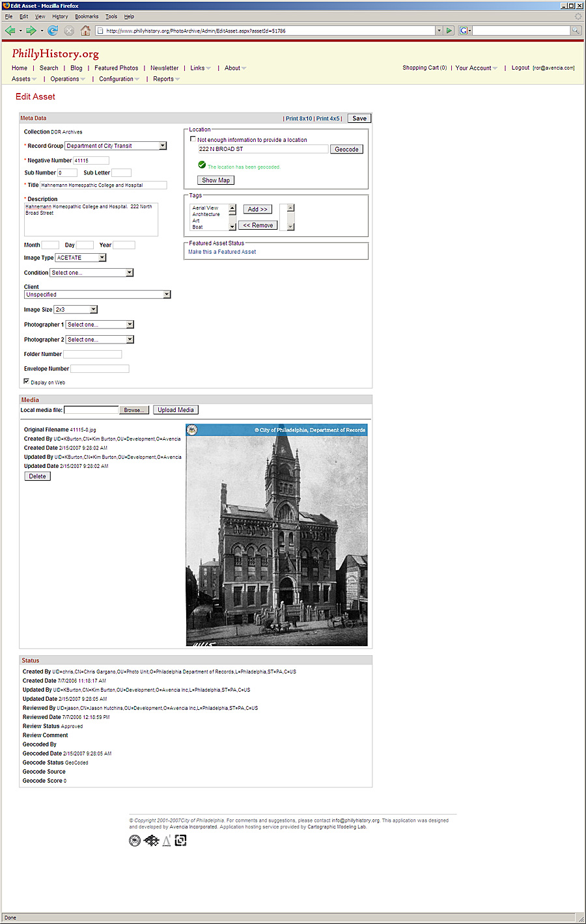Click the Avencia triangle logo in the footer

167,841
